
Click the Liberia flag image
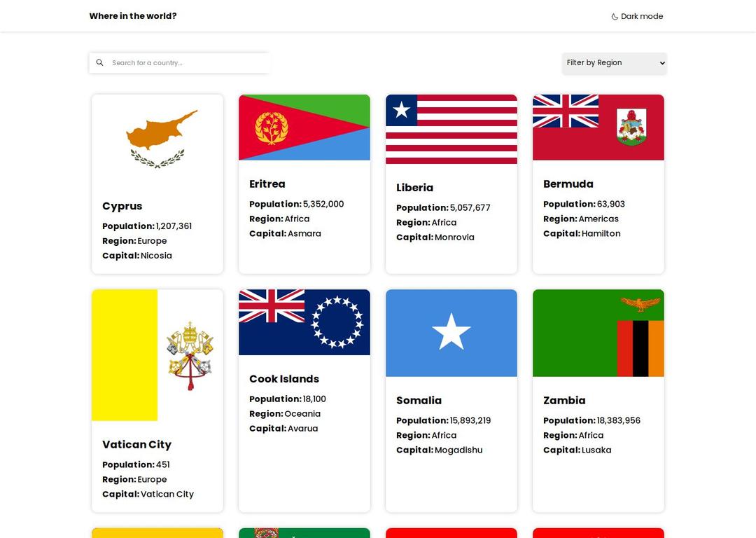451,129
